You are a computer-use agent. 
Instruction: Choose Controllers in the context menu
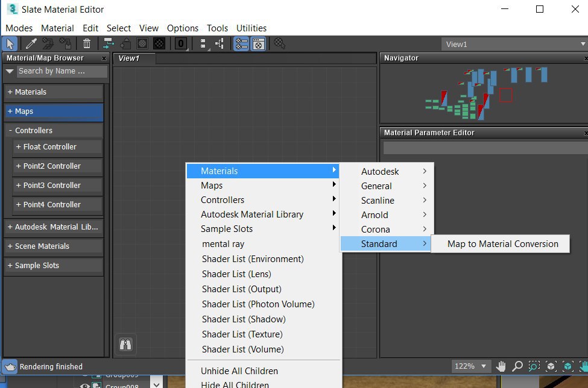click(x=264, y=200)
